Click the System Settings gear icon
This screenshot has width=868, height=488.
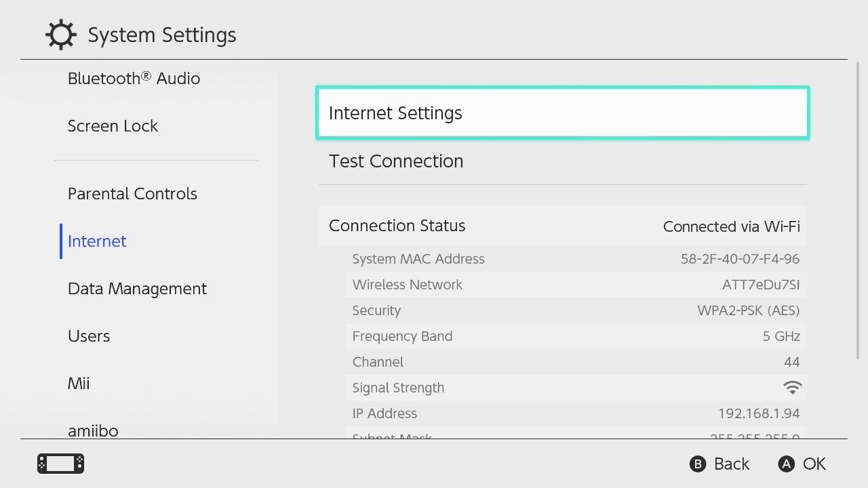coord(61,35)
